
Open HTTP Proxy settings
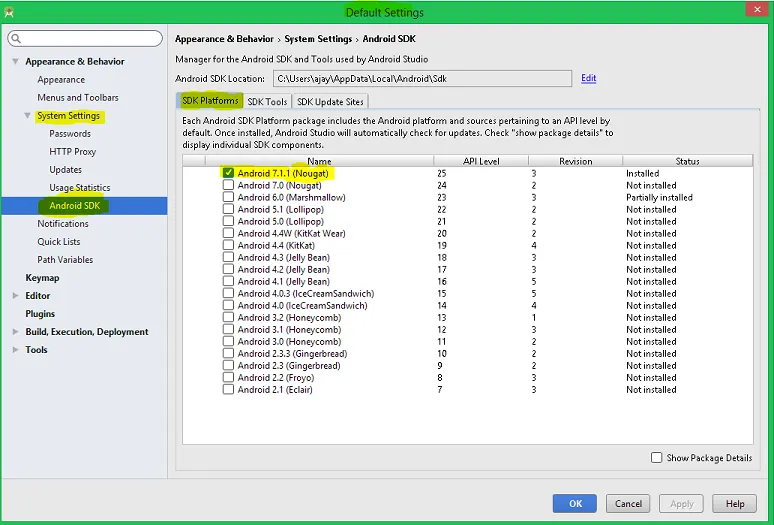(x=73, y=151)
